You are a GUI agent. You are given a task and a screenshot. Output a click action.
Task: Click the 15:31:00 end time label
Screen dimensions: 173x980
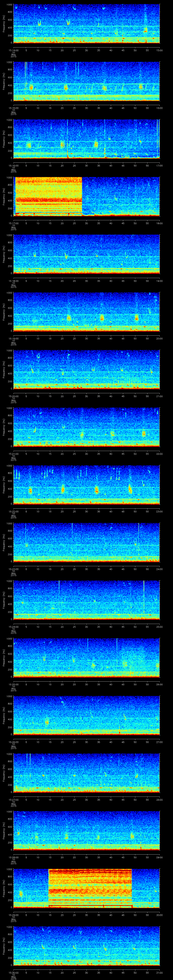(160, 972)
